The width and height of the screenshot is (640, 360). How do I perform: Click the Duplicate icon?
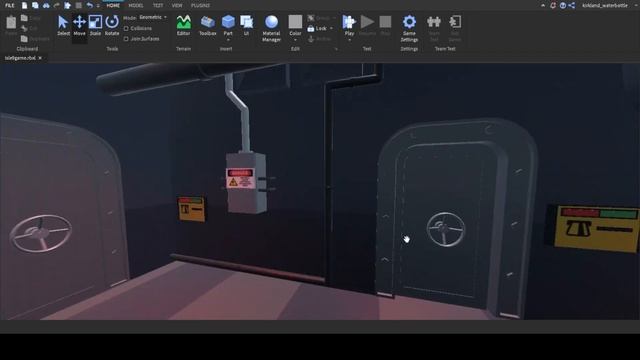click(24, 39)
